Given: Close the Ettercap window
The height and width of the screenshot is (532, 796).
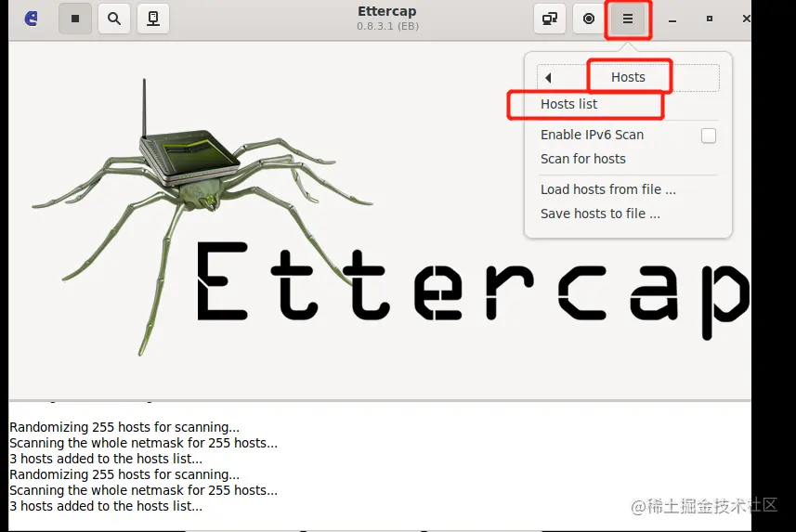Looking at the screenshot, I should point(746,19).
